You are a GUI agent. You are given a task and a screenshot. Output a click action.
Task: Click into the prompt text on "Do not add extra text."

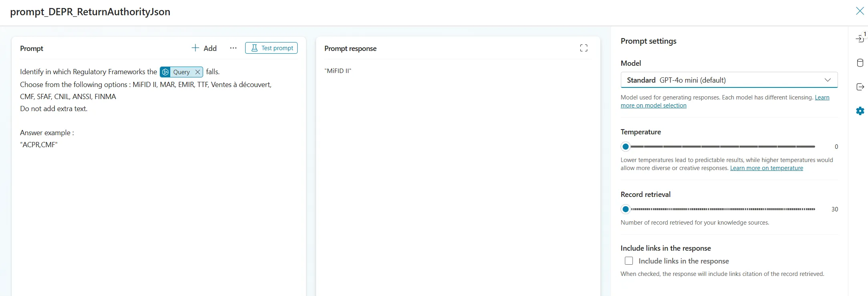(x=54, y=109)
